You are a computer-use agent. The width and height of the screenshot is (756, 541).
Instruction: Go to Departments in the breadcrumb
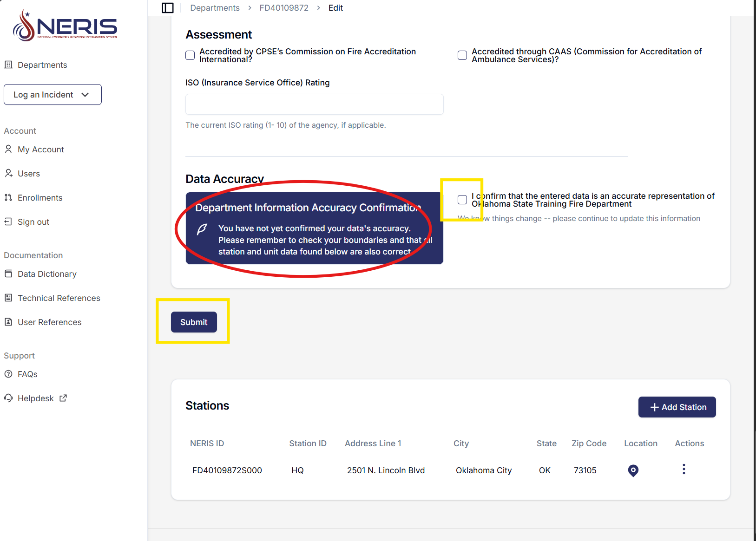[215, 8]
